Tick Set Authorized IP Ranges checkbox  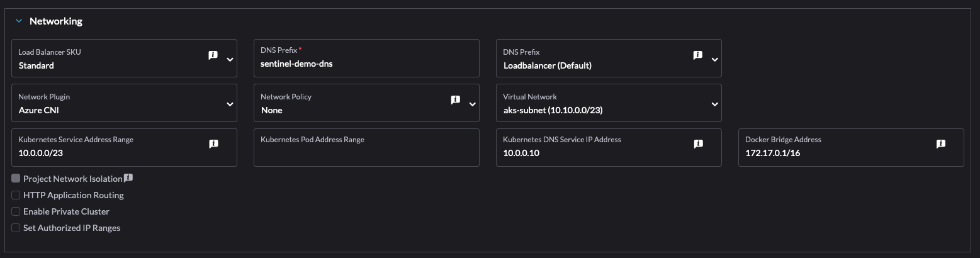coord(16,228)
